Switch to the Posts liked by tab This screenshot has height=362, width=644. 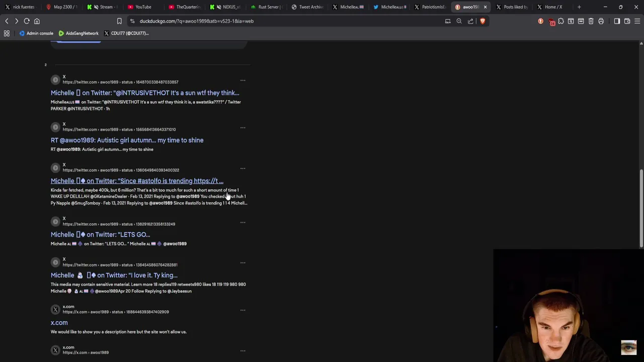[512, 7]
